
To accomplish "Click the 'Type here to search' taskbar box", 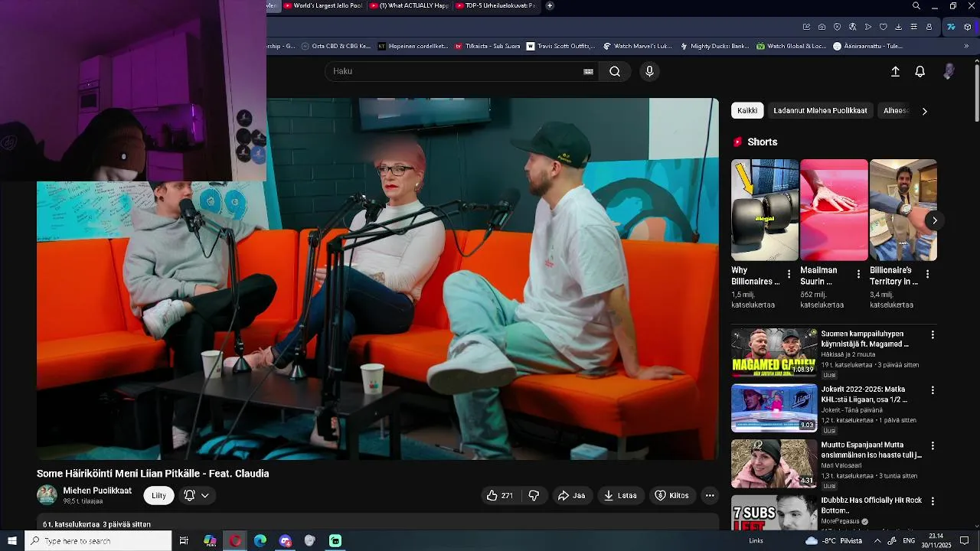I will (x=99, y=541).
